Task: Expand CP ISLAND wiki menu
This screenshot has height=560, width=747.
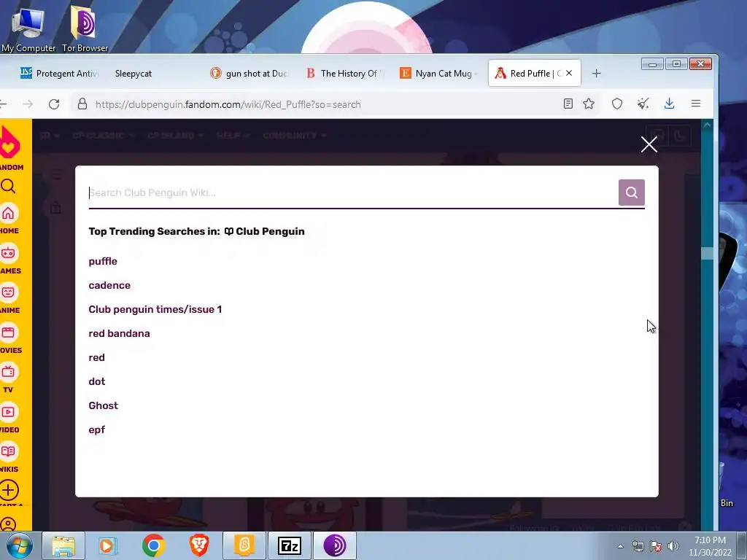Action: 175,136
